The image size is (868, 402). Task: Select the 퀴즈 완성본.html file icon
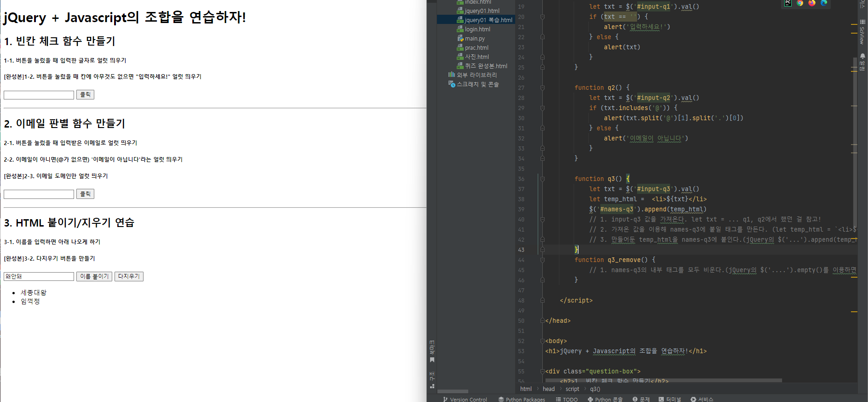click(460, 66)
